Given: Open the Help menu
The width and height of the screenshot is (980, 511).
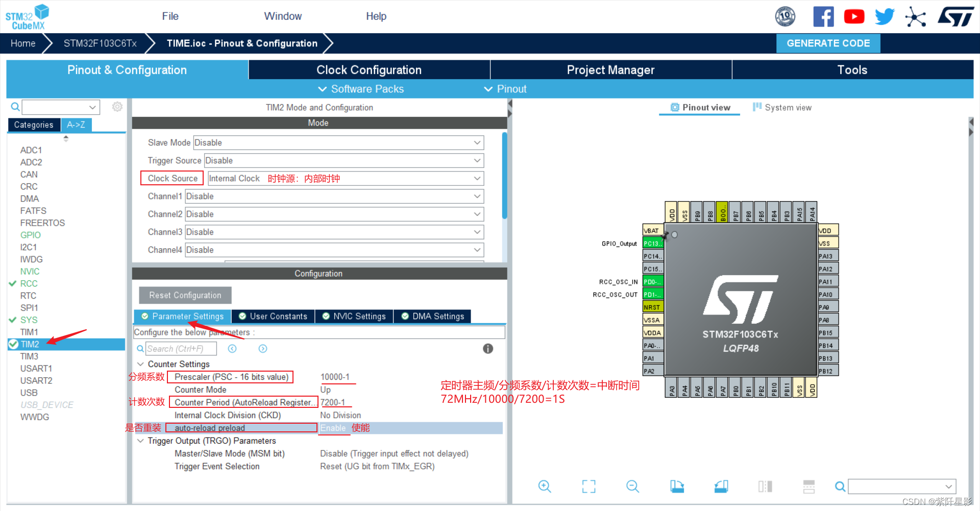Looking at the screenshot, I should pyautogui.click(x=376, y=16).
